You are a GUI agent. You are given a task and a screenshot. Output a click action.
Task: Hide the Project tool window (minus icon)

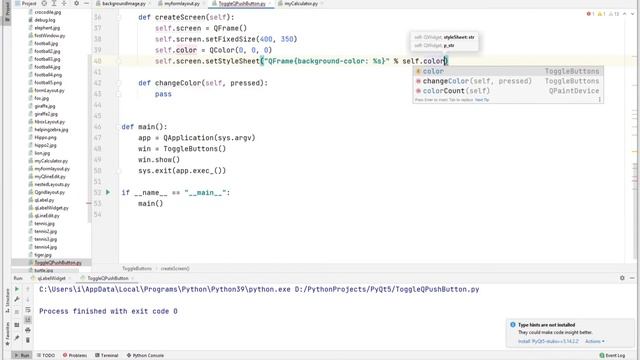click(86, 3)
